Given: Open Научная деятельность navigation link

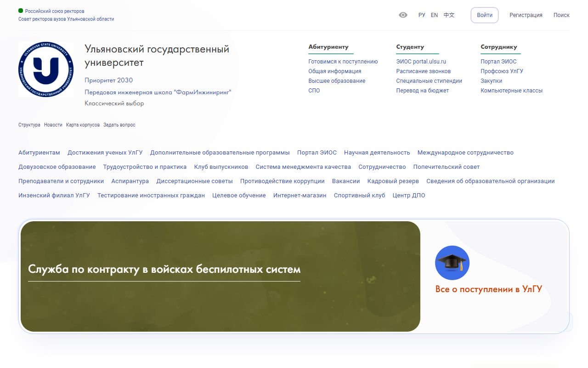Looking at the screenshot, I should (x=377, y=153).
